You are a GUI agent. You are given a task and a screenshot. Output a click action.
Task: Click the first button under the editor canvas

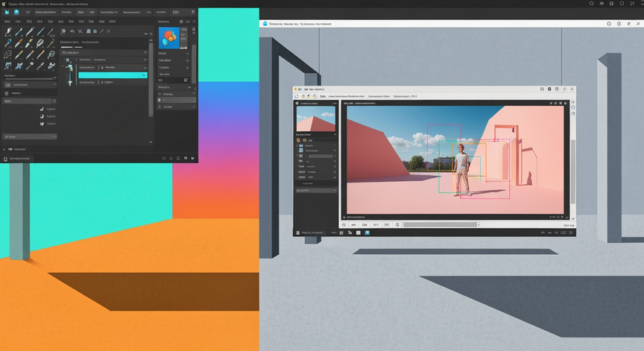[x=344, y=225]
